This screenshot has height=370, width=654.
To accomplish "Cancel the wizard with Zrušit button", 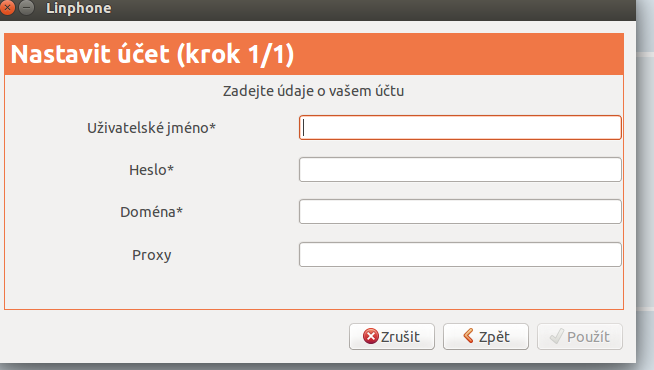I will 392,337.
